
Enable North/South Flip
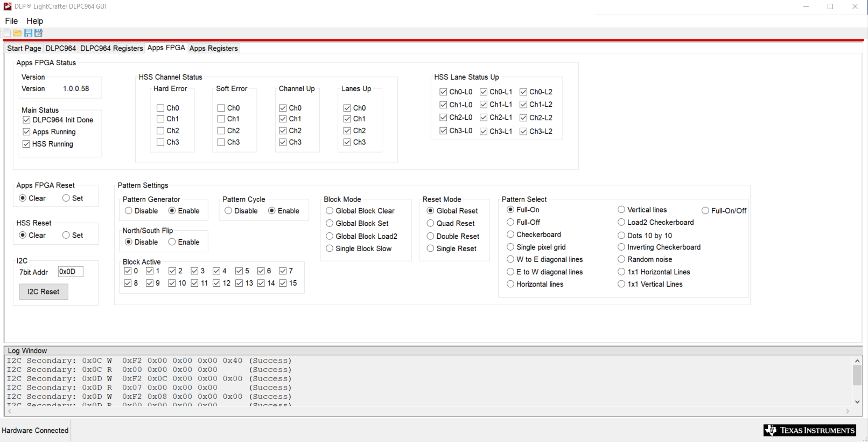point(172,242)
